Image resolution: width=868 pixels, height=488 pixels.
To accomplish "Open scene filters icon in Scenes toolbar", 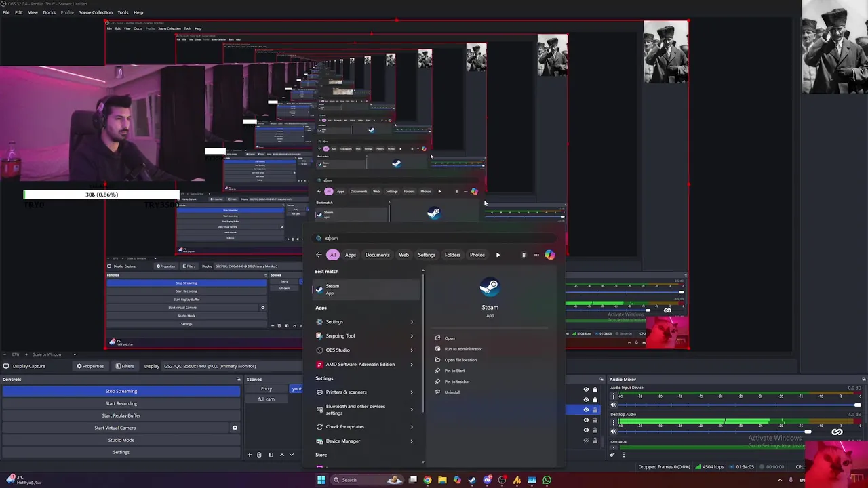I will 271,455.
